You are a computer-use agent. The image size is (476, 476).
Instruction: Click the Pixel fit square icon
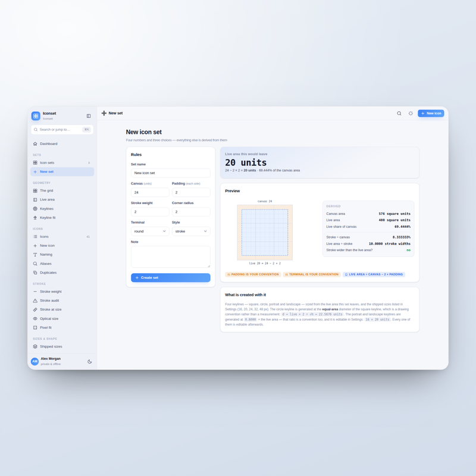35,328
